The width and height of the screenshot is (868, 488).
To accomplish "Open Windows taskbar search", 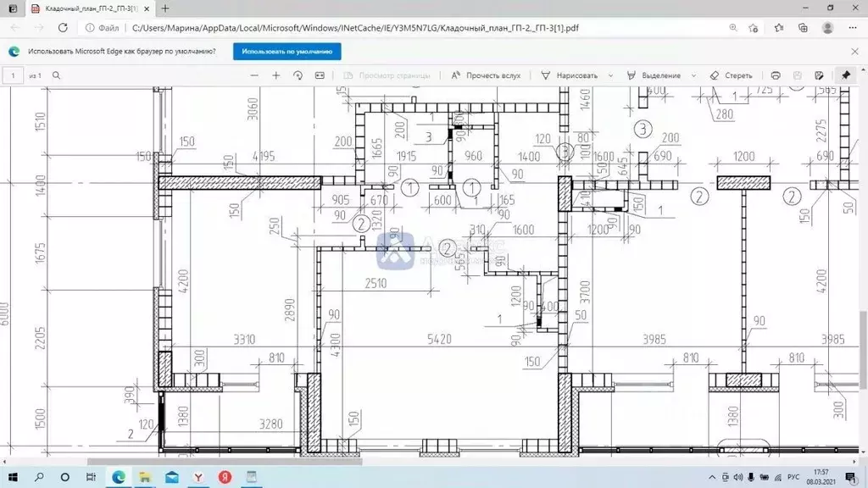I will [x=39, y=477].
